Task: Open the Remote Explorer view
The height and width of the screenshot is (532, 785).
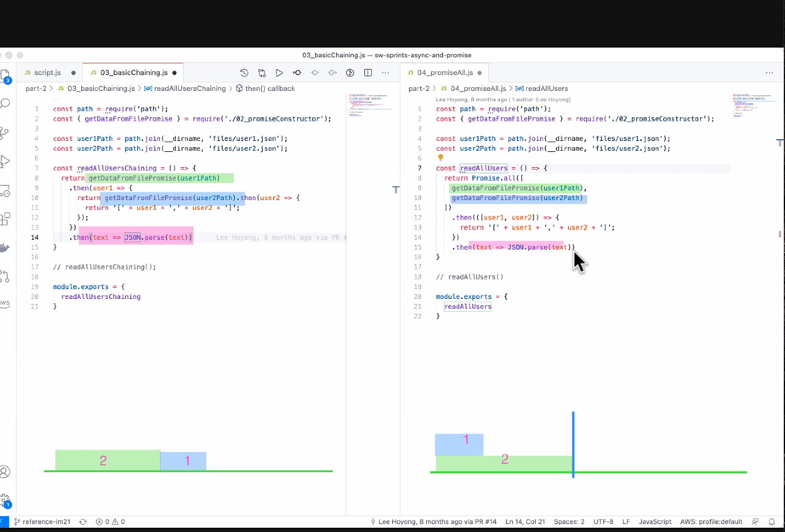Action: click(5, 190)
